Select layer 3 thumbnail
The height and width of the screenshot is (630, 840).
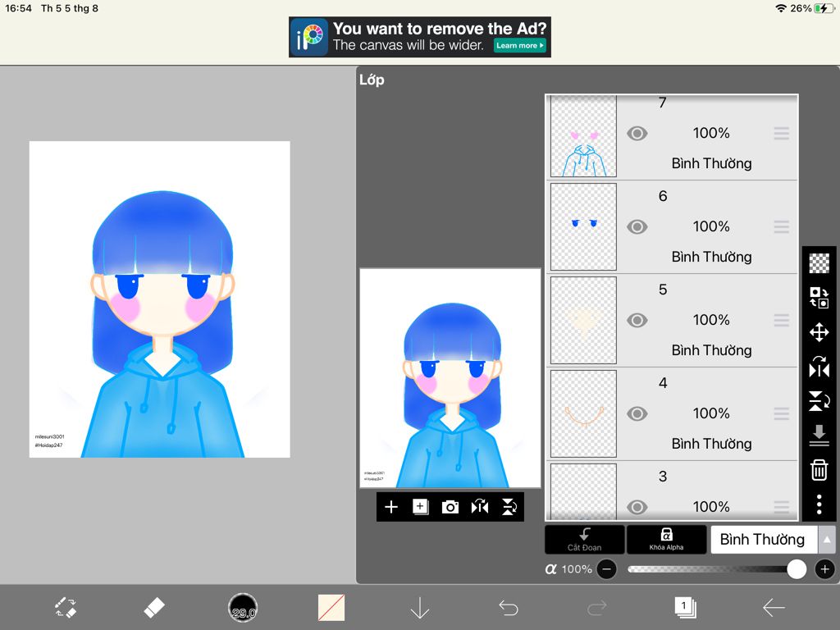(x=583, y=492)
